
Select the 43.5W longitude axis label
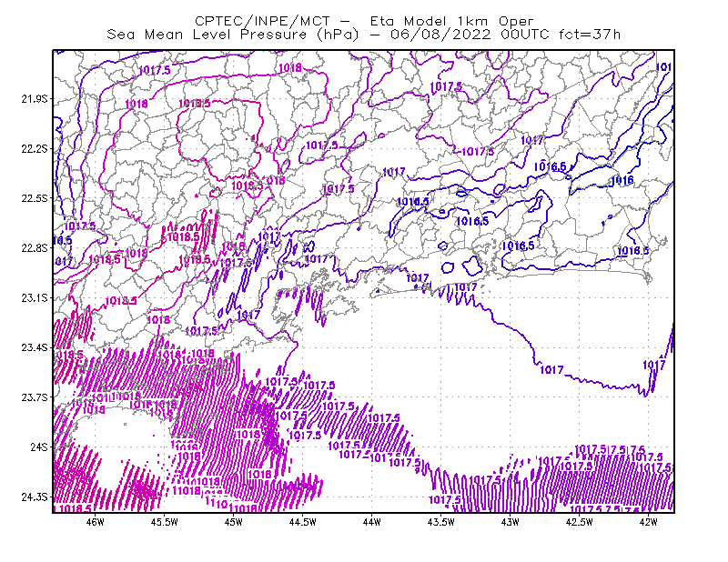tap(441, 522)
